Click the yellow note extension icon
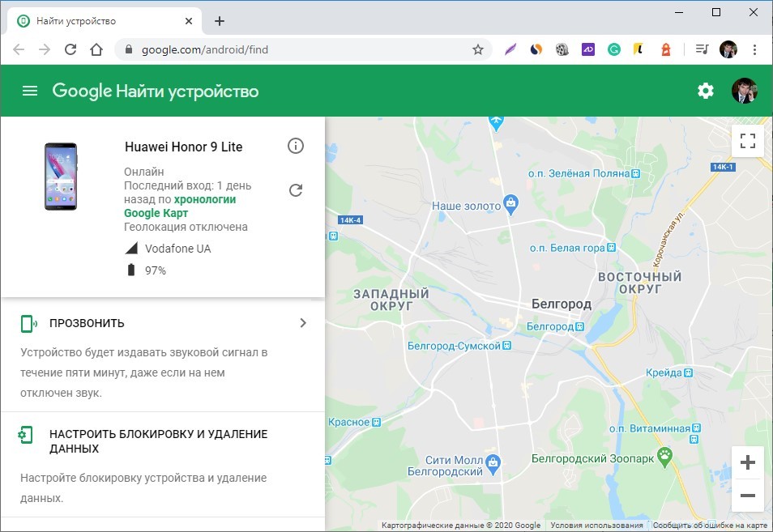This screenshot has height=532, width=773. click(639, 49)
